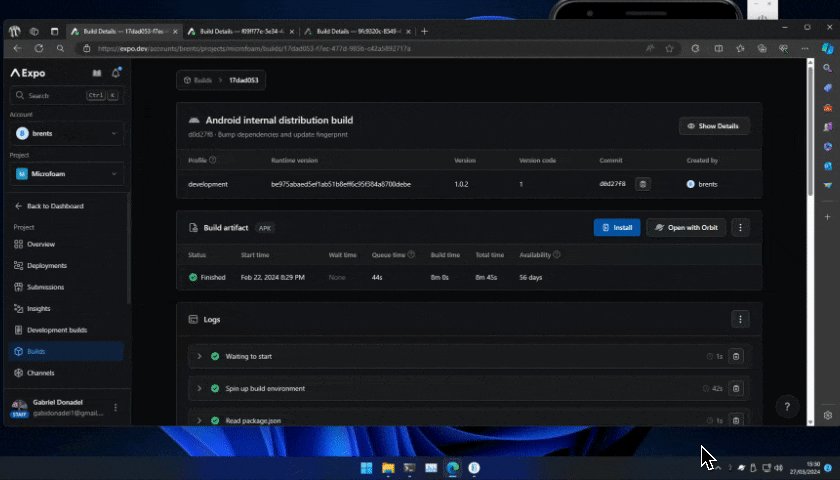This screenshot has width=840, height=480.
Task: Show hidden system tray icons chevron
Action: (718, 468)
